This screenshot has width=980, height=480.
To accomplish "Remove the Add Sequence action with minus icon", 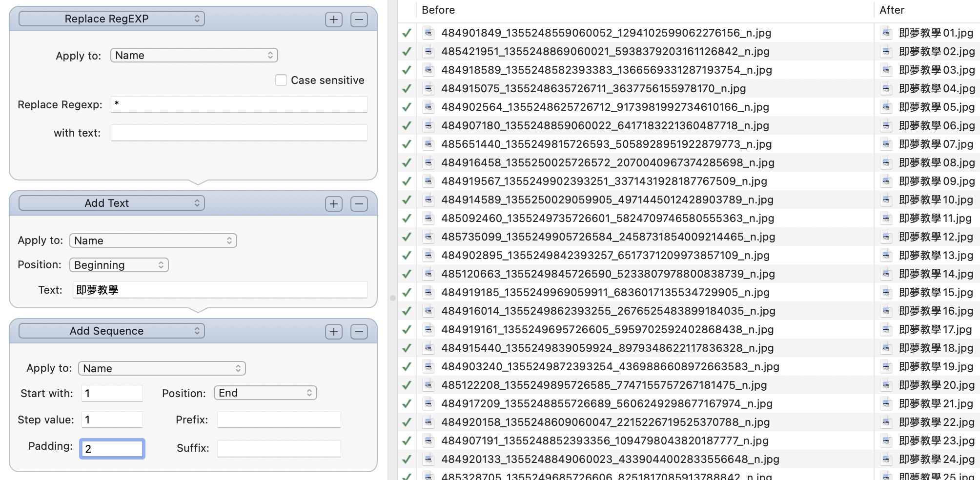I will coord(359,332).
